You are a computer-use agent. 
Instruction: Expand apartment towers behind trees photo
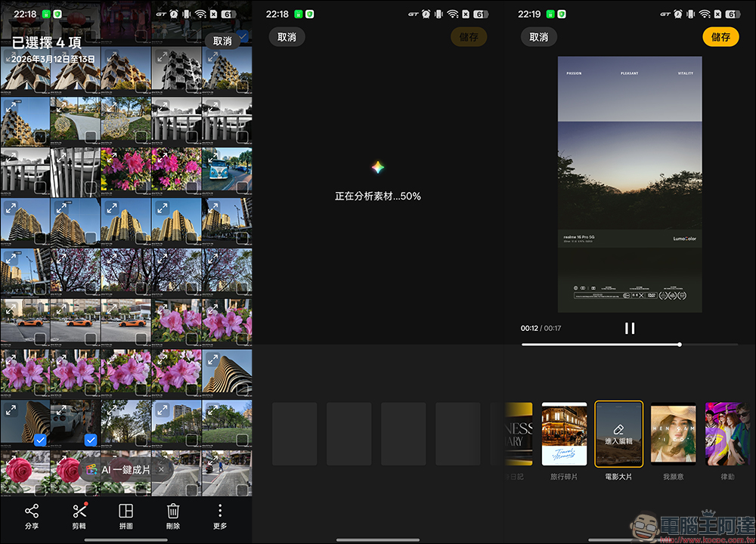tap(162, 410)
